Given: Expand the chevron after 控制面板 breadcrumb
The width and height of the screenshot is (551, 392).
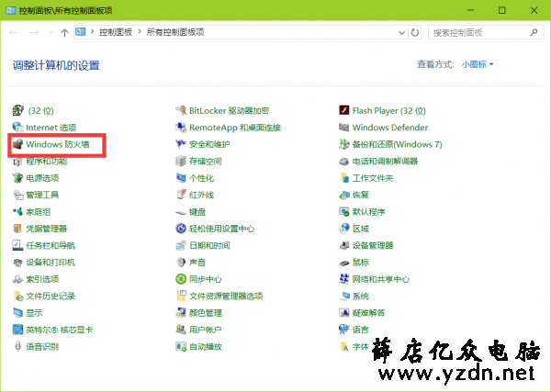Looking at the screenshot, I should pyautogui.click(x=140, y=32).
